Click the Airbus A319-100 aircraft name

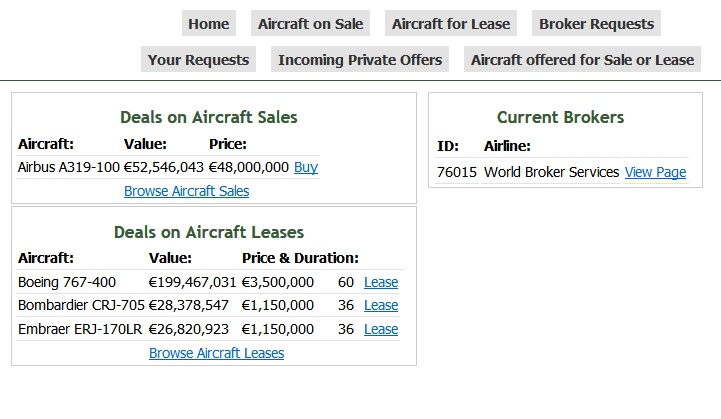point(69,167)
